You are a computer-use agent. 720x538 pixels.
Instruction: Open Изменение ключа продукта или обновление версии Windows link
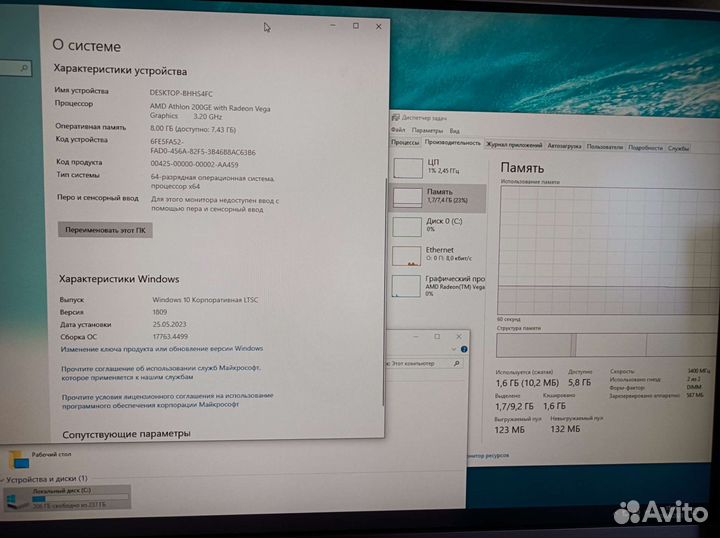162,349
